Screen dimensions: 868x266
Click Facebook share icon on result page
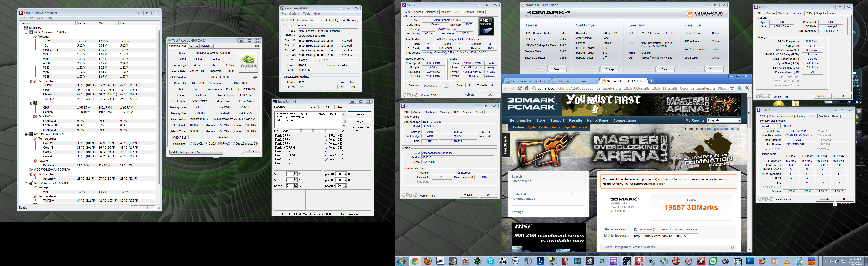635,229
